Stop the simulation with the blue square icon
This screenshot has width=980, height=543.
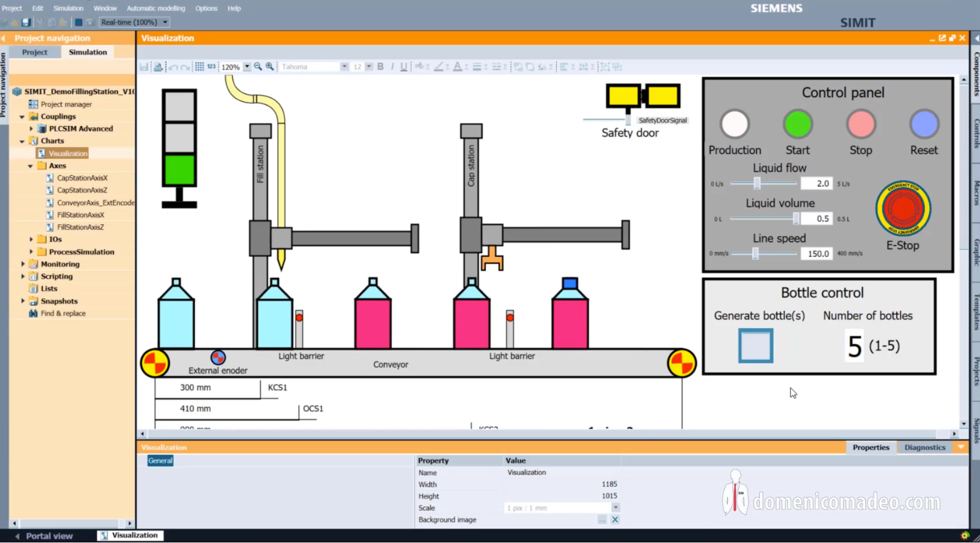(78, 22)
